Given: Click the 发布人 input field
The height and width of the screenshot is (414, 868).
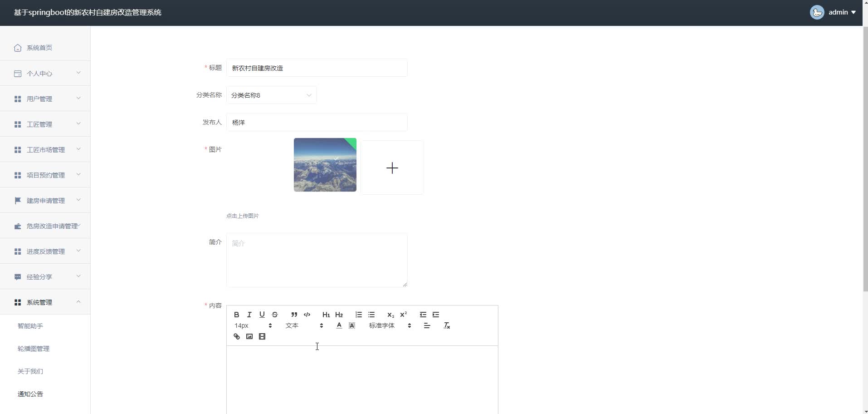Looking at the screenshot, I should pos(317,122).
